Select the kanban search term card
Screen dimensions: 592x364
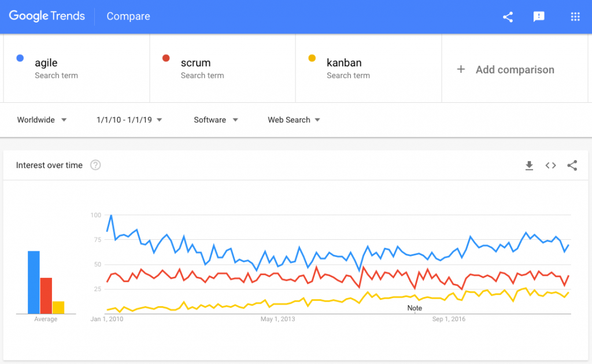tap(368, 68)
